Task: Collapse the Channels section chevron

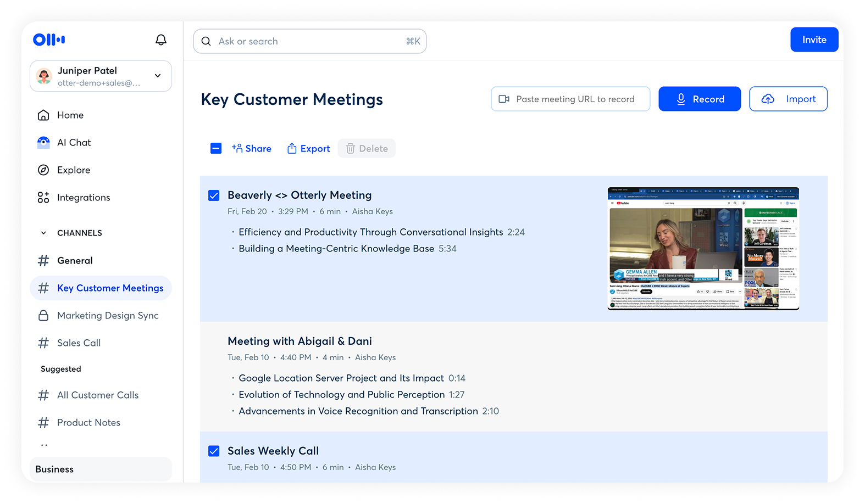Action: point(43,233)
